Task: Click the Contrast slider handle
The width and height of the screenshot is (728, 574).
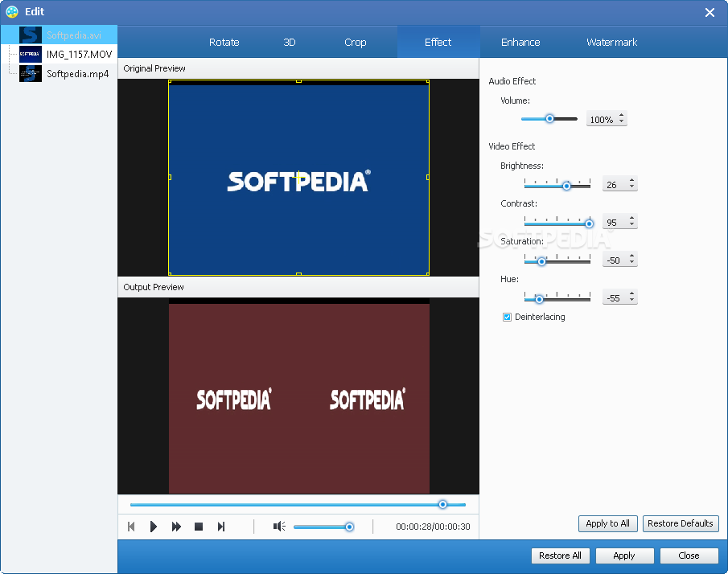Action: (x=589, y=223)
